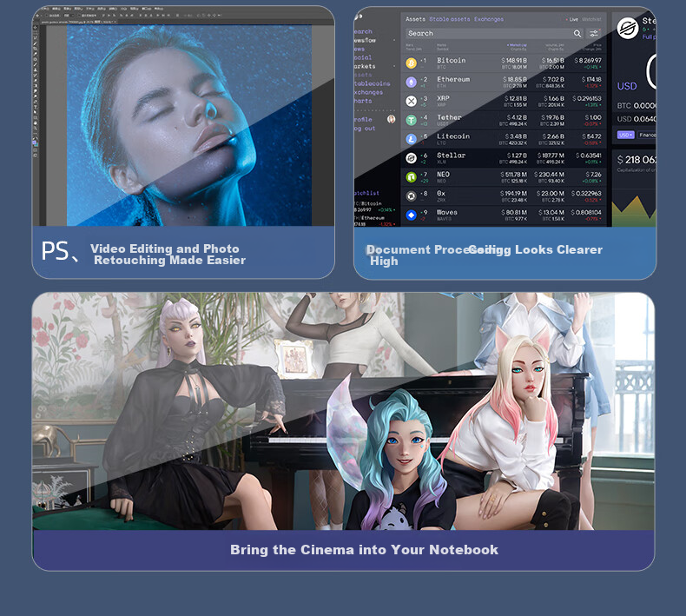Click the Tether coin icon
This screenshot has width=686, height=616.
click(412, 120)
